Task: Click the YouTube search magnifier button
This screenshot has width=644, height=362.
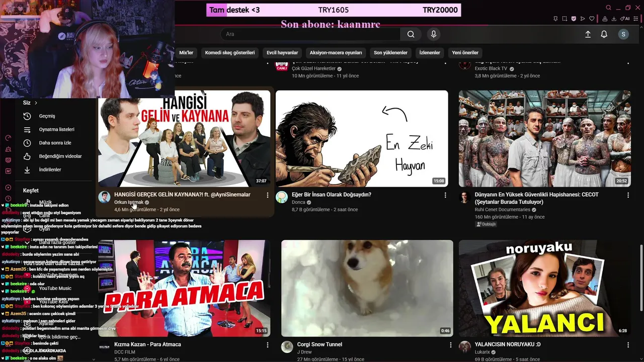Action: (x=411, y=34)
